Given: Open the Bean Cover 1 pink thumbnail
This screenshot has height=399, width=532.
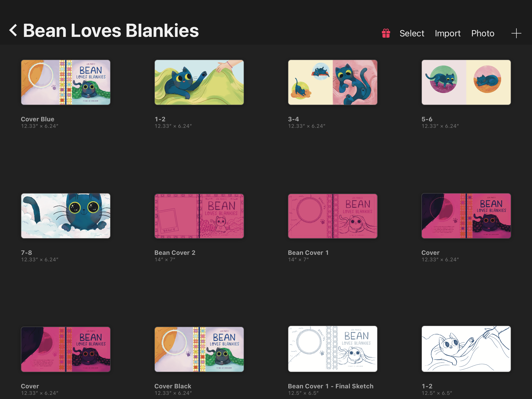Looking at the screenshot, I should (x=332, y=216).
